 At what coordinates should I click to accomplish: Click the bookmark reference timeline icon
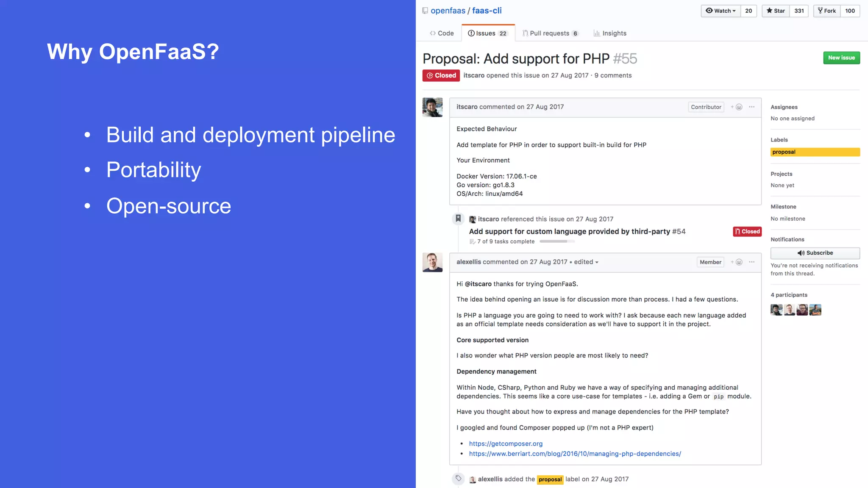458,219
